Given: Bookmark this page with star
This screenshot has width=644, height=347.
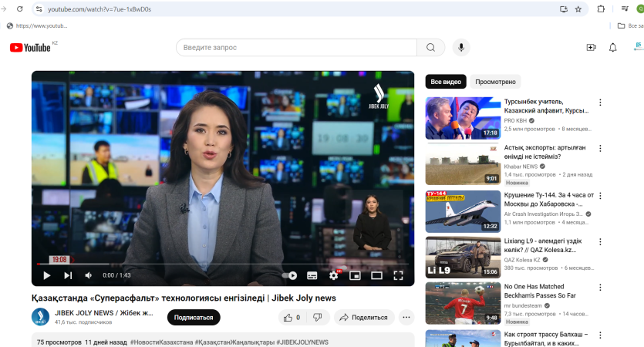Looking at the screenshot, I should click(578, 9).
